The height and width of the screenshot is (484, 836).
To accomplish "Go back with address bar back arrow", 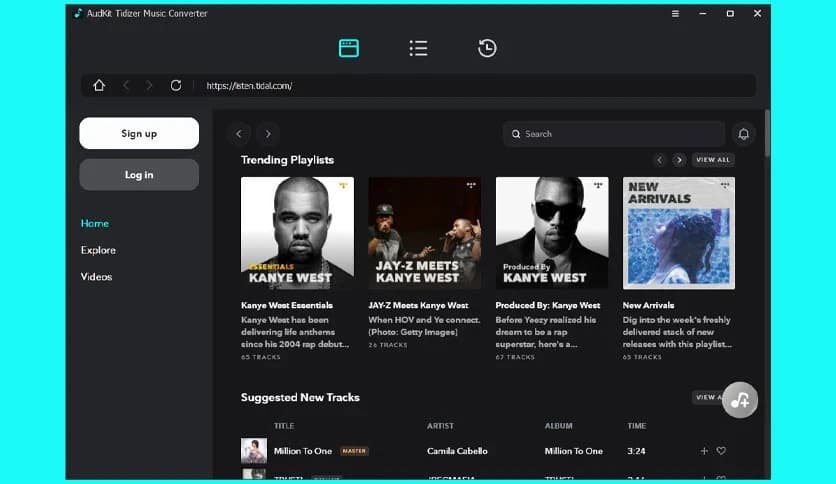I will point(126,85).
